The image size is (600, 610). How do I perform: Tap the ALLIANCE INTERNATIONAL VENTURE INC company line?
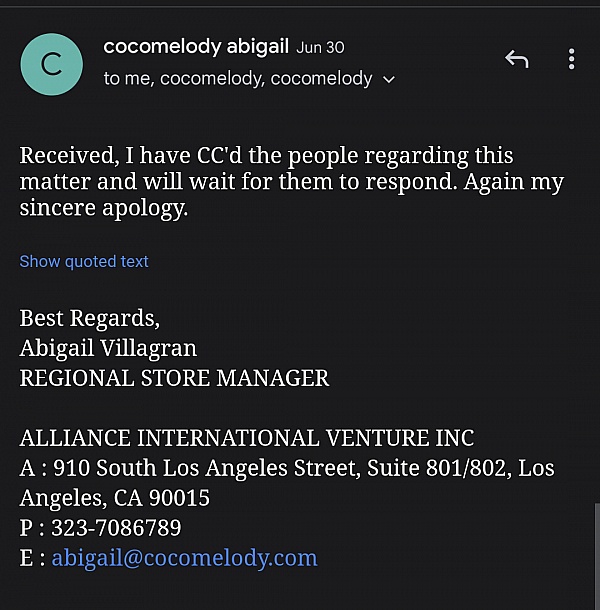[246, 438]
